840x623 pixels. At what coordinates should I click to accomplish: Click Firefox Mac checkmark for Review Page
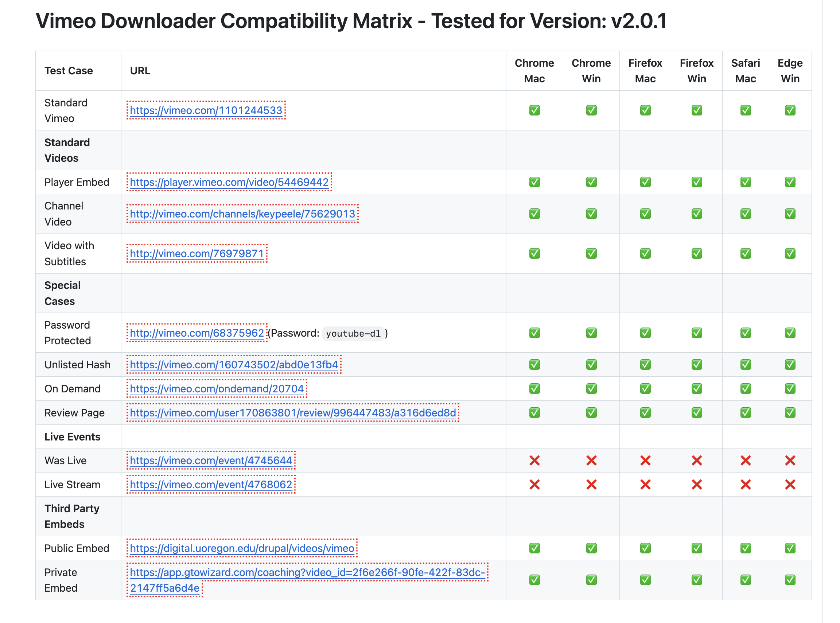[645, 413]
